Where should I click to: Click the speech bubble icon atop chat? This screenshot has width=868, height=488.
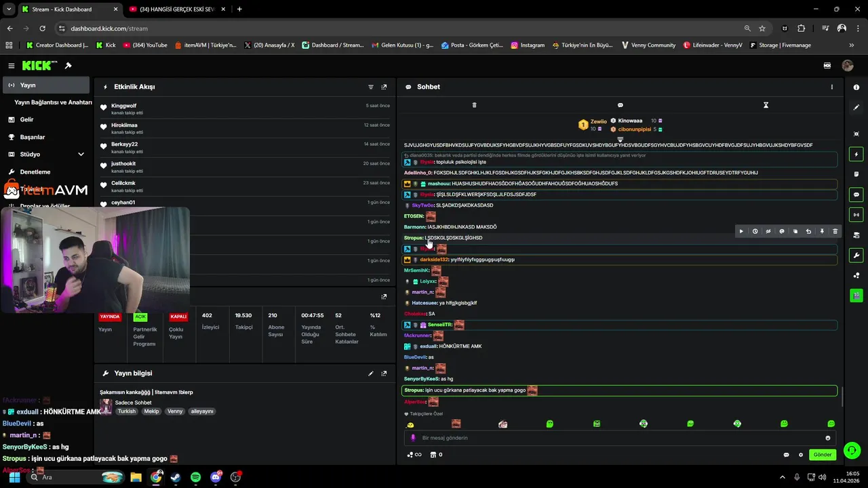tap(620, 105)
